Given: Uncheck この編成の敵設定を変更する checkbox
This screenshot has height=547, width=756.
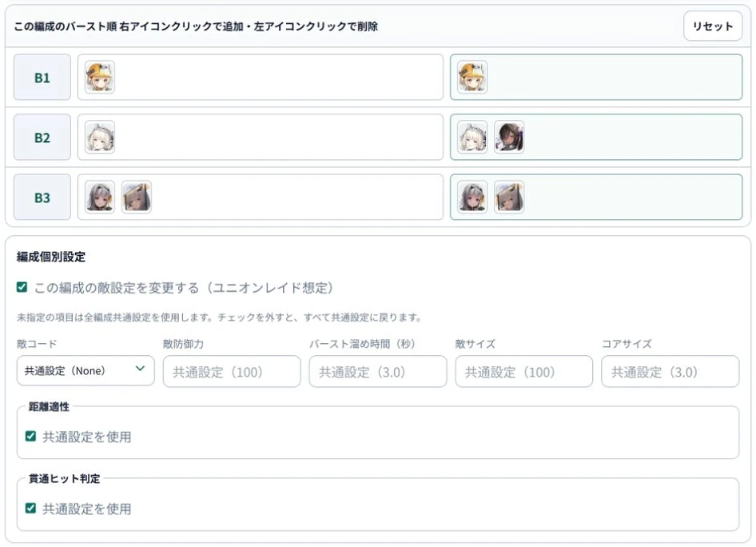Looking at the screenshot, I should (x=22, y=287).
